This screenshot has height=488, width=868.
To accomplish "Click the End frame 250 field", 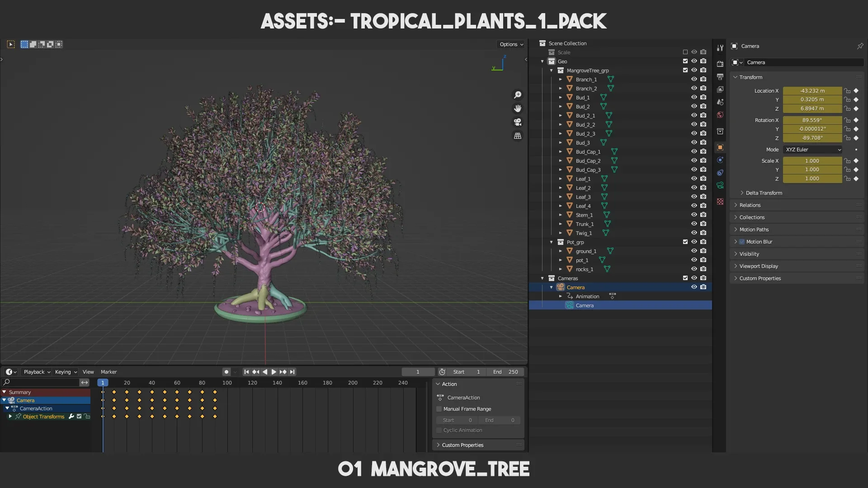I will click(x=505, y=372).
